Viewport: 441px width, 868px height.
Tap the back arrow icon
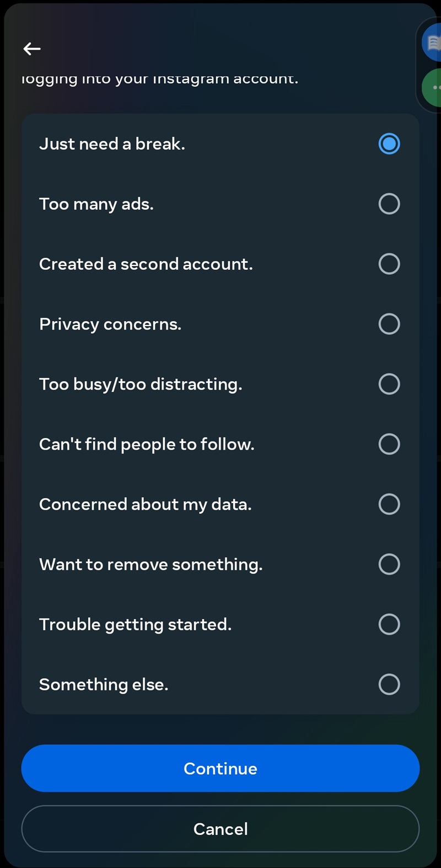tap(32, 49)
